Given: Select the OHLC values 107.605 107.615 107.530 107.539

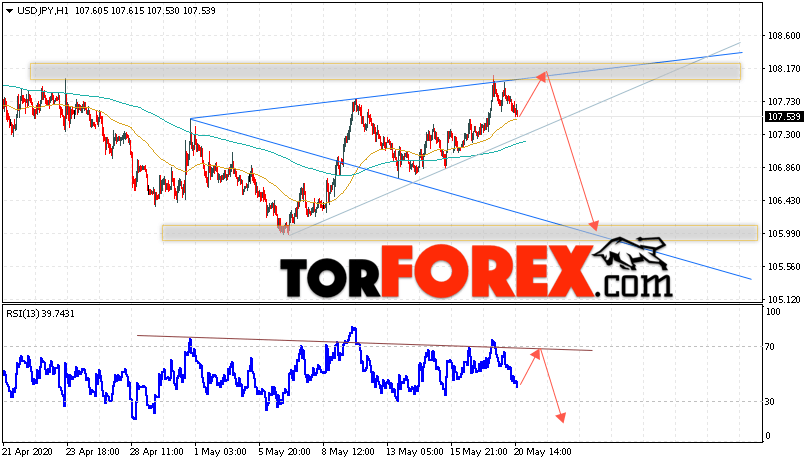Looking at the screenshot, I should 145,11.
